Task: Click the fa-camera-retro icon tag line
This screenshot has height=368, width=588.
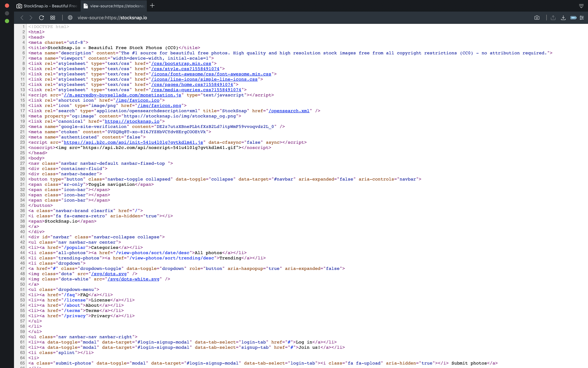Action: pyautogui.click(x=101, y=216)
